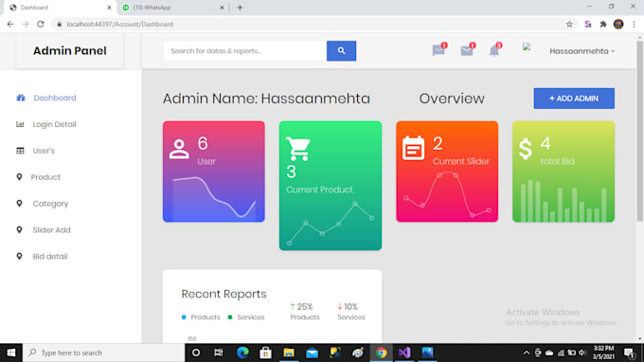Open the Windows notification center icon
This screenshot has height=362, width=644.
point(629,353)
